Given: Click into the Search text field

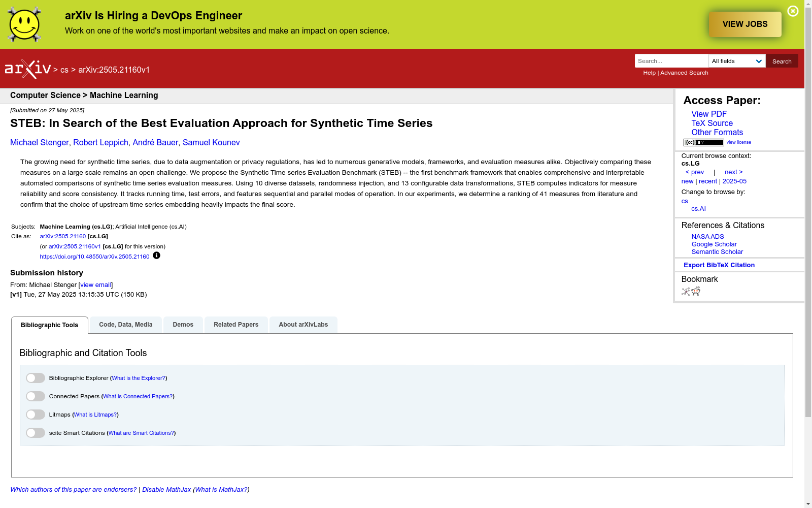Looking at the screenshot, I should point(671,61).
